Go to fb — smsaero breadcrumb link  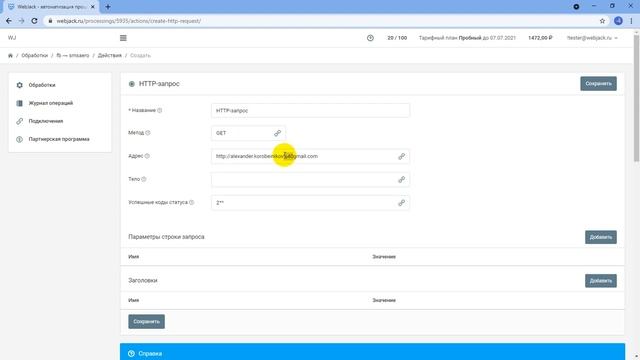[73, 56]
